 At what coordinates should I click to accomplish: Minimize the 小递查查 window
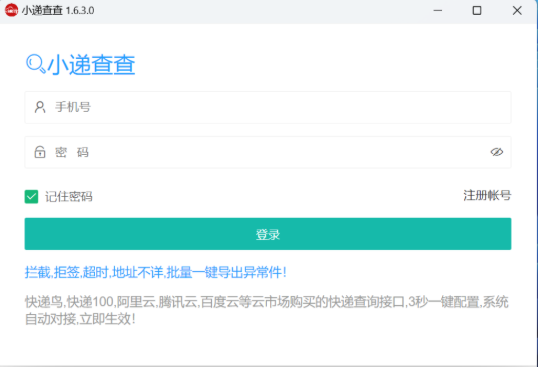(437, 11)
